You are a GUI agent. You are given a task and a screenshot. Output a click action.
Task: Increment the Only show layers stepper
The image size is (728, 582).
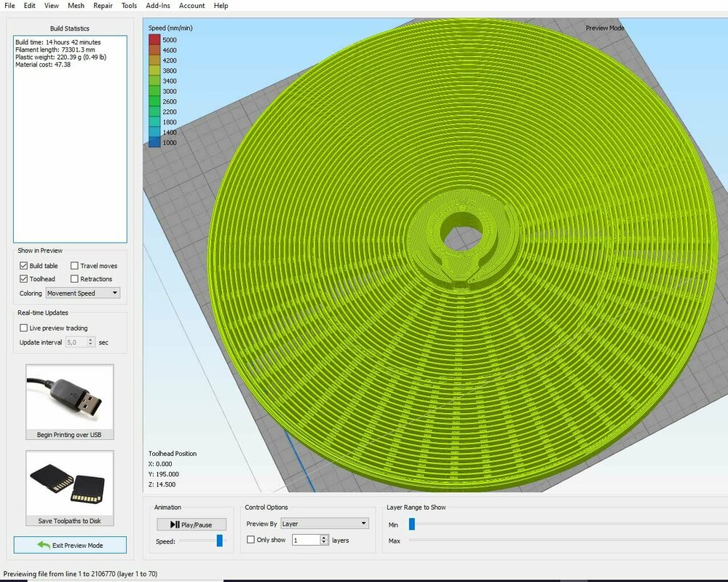(324, 537)
